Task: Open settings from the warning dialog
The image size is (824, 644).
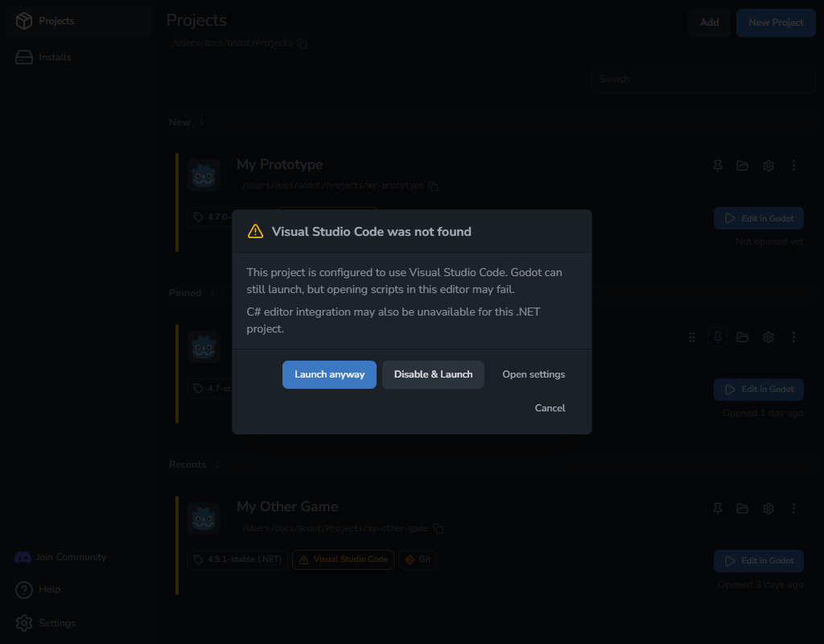Action: pyautogui.click(x=534, y=374)
